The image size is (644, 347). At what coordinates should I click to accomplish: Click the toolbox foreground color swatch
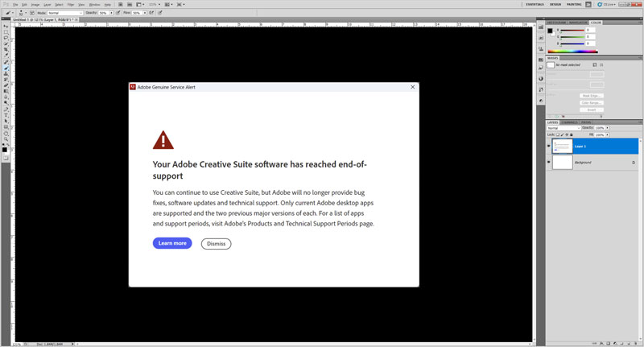[5, 150]
